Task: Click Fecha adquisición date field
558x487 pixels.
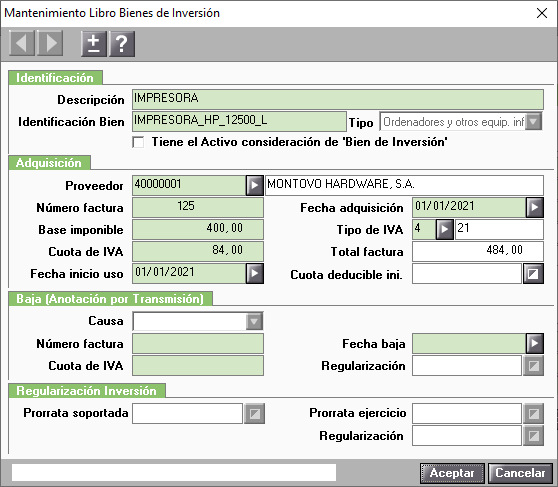Action: (x=469, y=207)
